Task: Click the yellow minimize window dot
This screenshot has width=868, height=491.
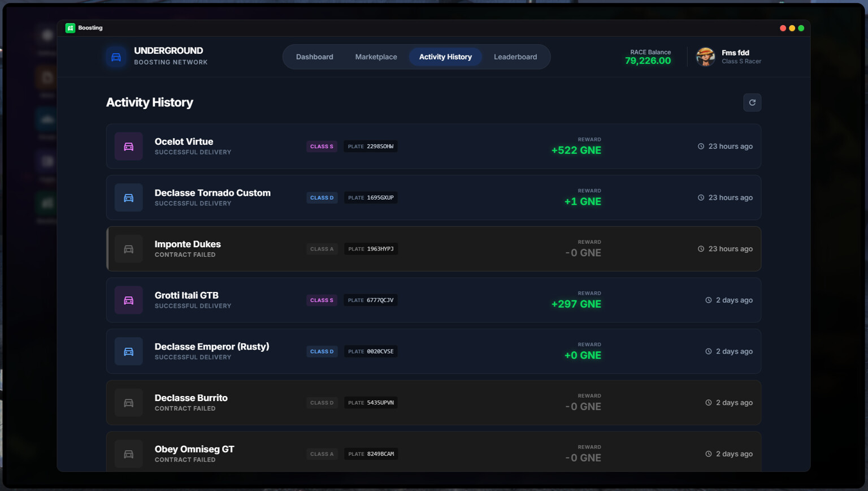Action: 792,28
